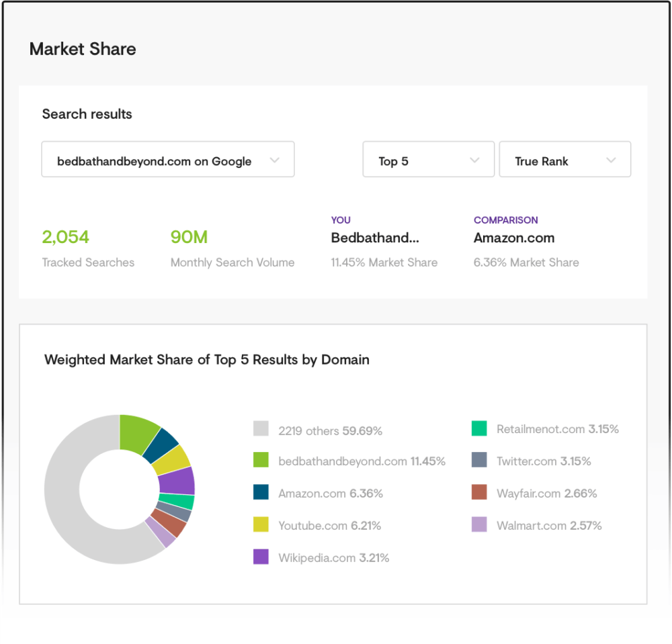Viewport: 672px width, 644px height.
Task: Click the gray '2219 others' legend swatch
Action: pos(261,428)
